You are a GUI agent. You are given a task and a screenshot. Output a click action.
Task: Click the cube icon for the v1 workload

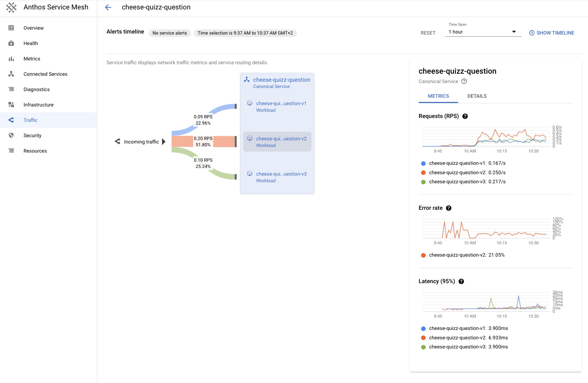click(250, 103)
